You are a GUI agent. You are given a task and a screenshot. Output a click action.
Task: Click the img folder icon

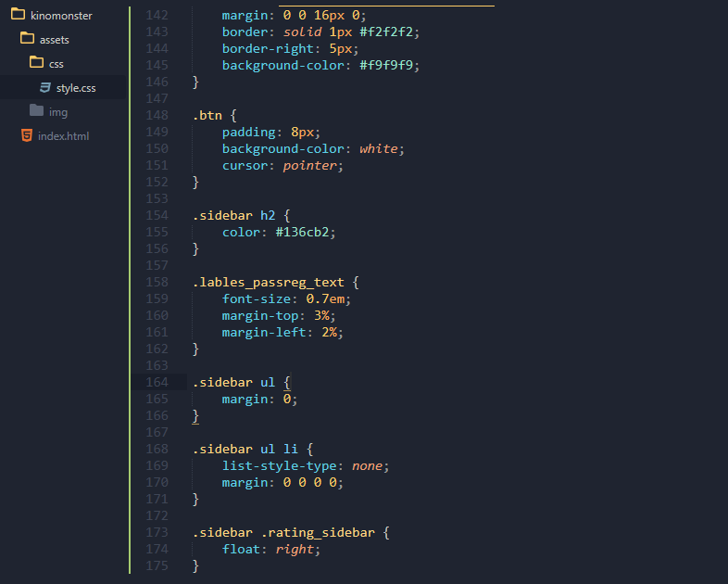coord(37,110)
